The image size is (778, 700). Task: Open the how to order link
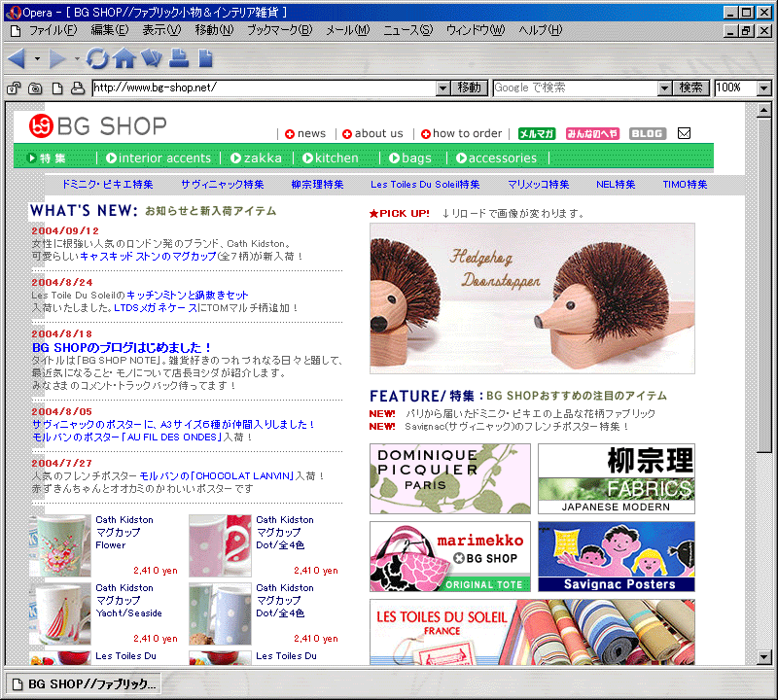tap(461, 133)
